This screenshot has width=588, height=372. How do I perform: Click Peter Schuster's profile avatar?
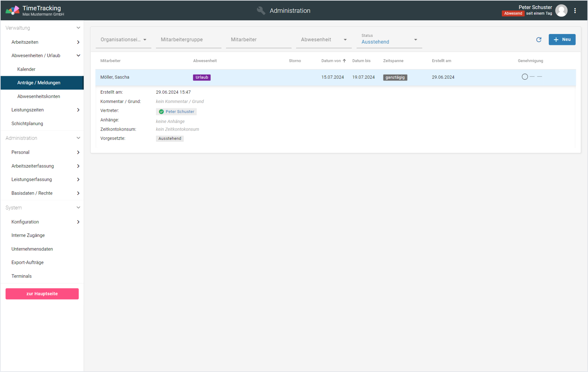point(561,11)
